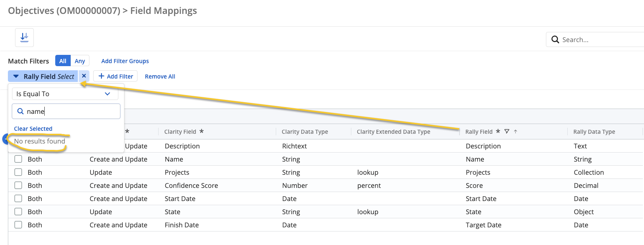Click the filter value text field containing name
The height and width of the screenshot is (245, 644).
[x=71, y=111]
